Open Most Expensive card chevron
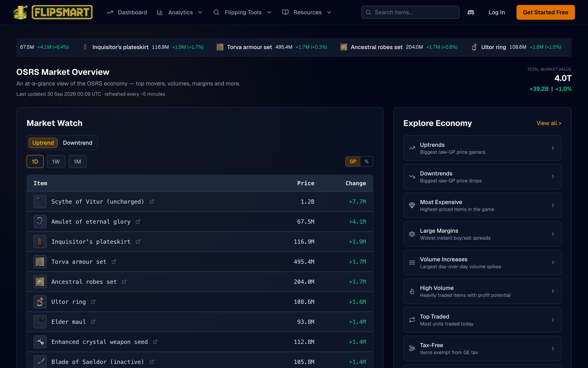 (x=553, y=205)
